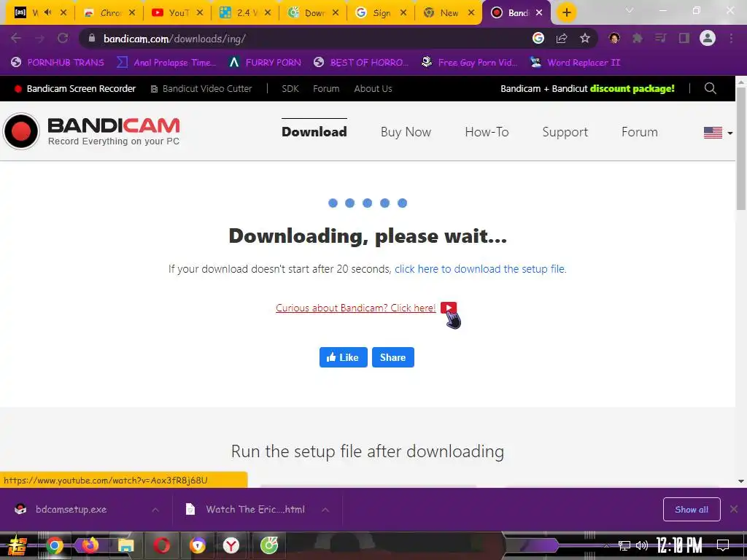The image size is (747, 560).
Task: Open the How-To menu item
Action: [x=487, y=132]
